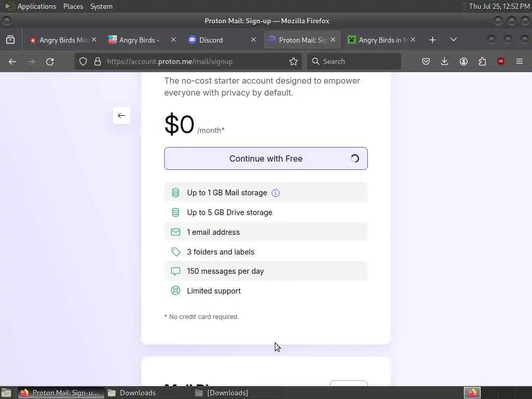The image size is (532, 399).
Task: Switch to the Discord tab
Action: 218,40
